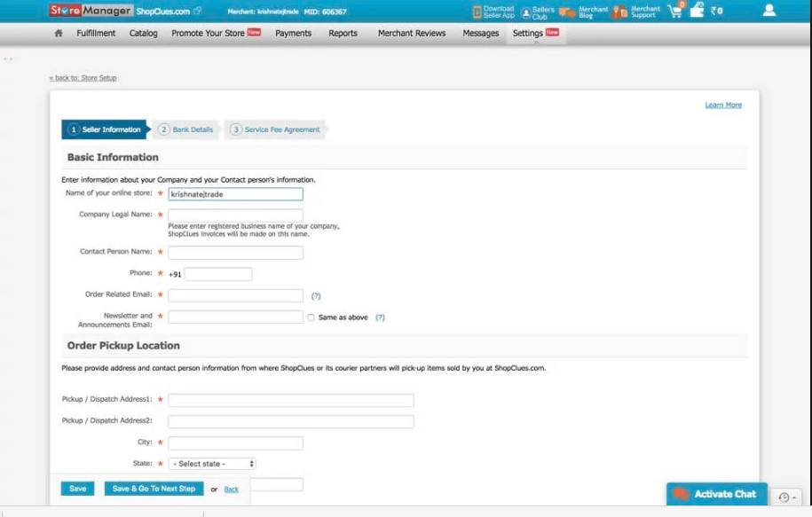Expand the Select state dropdown
This screenshot has width=812, height=517.
tap(212, 464)
